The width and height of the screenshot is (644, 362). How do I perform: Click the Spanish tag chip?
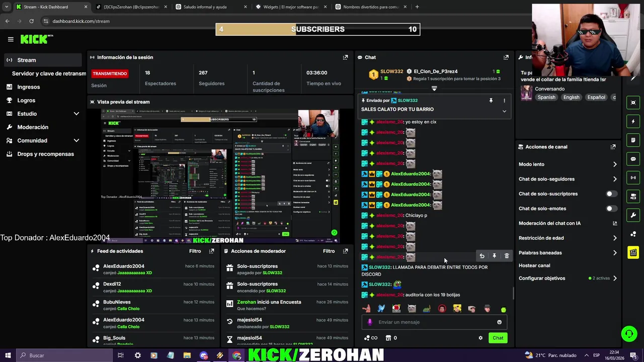pyautogui.click(x=546, y=97)
